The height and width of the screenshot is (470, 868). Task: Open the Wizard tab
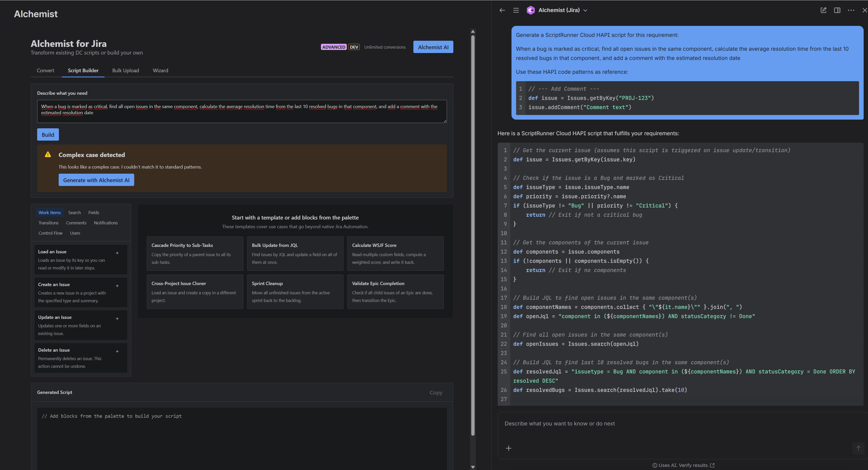160,70
